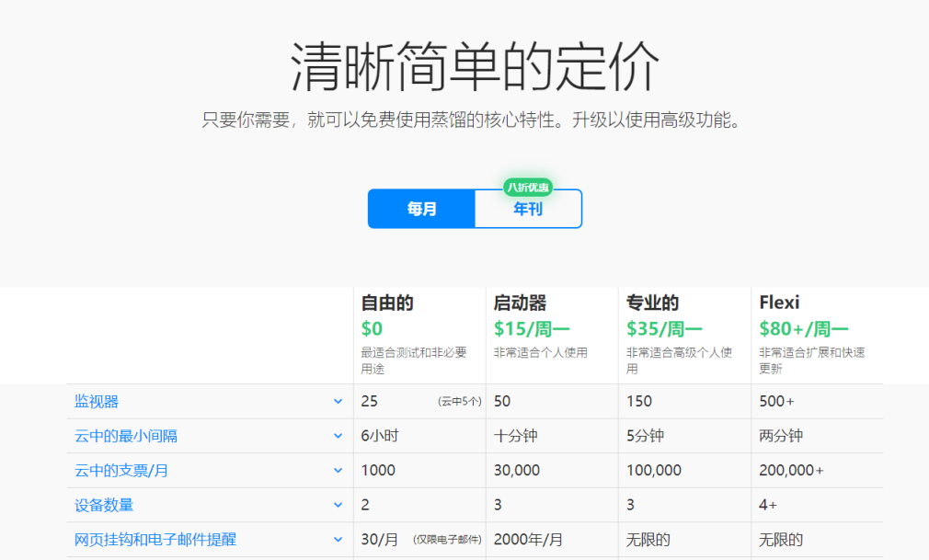Screen dimensions: 929x560
Task: Click the chevron beside 设备数量
Action: [x=338, y=505]
